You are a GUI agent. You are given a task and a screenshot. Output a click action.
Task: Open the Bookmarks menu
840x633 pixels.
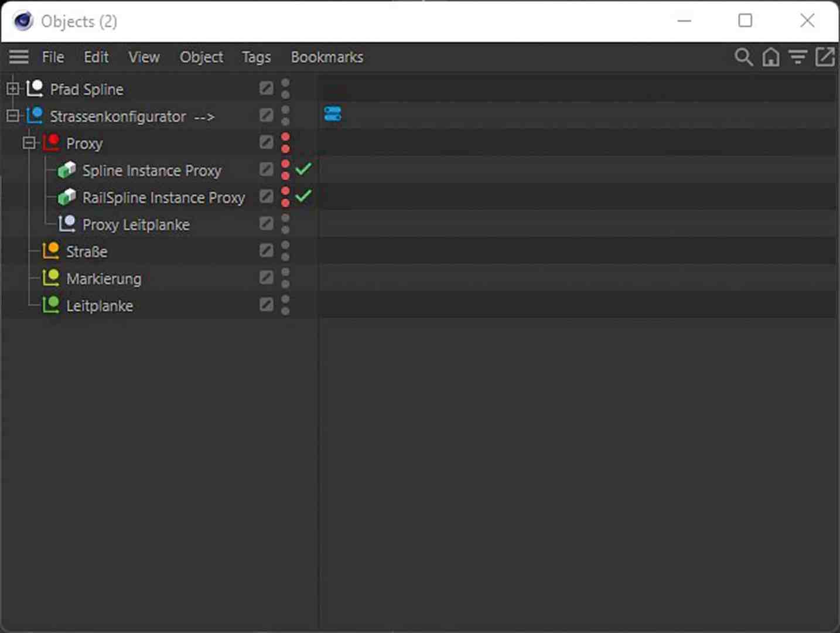[x=327, y=57]
